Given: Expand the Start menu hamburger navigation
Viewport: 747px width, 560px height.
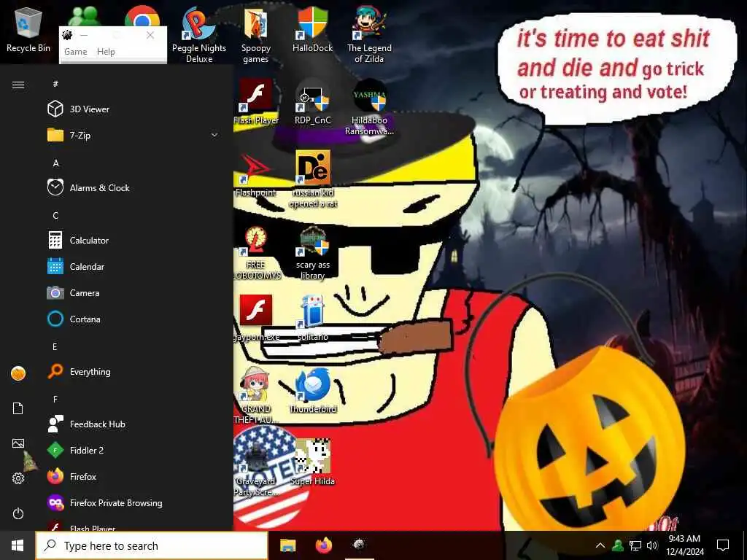Looking at the screenshot, I should pyautogui.click(x=18, y=85).
